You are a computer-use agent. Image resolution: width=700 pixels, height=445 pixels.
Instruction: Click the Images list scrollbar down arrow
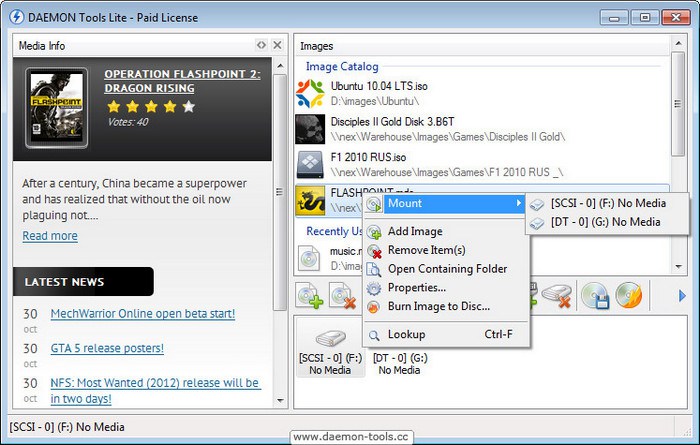click(x=679, y=266)
